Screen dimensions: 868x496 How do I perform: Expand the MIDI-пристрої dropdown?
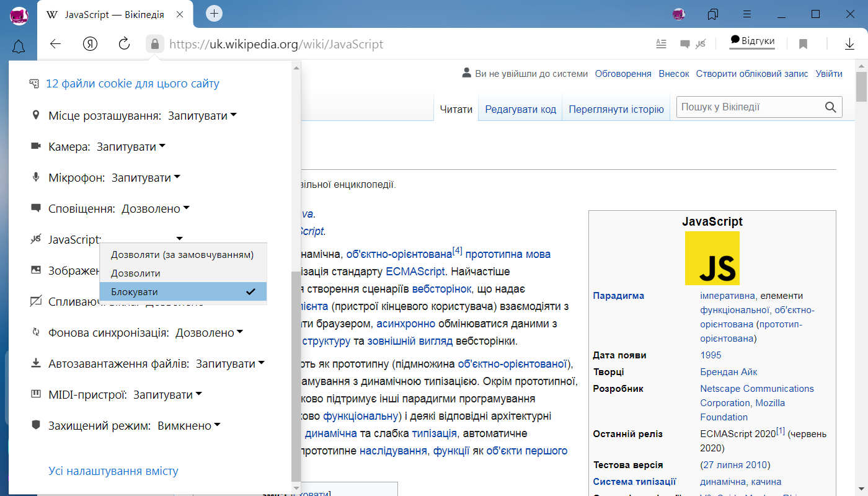coord(167,394)
